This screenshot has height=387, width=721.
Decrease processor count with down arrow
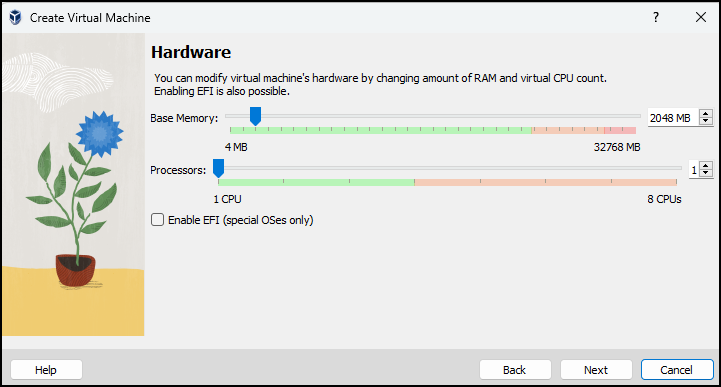(x=706, y=173)
